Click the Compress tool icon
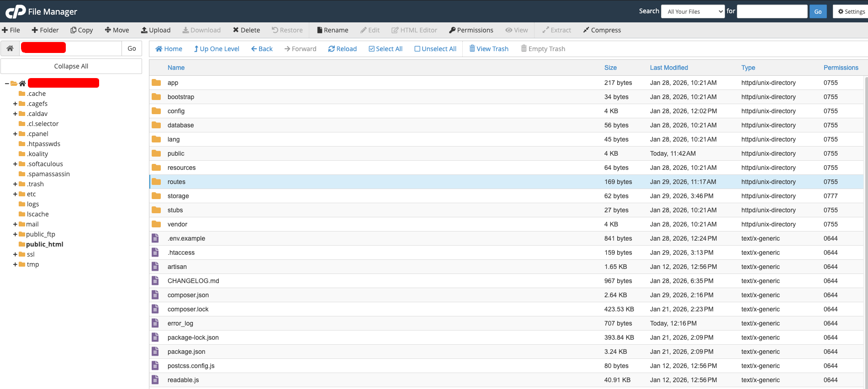 tap(586, 30)
